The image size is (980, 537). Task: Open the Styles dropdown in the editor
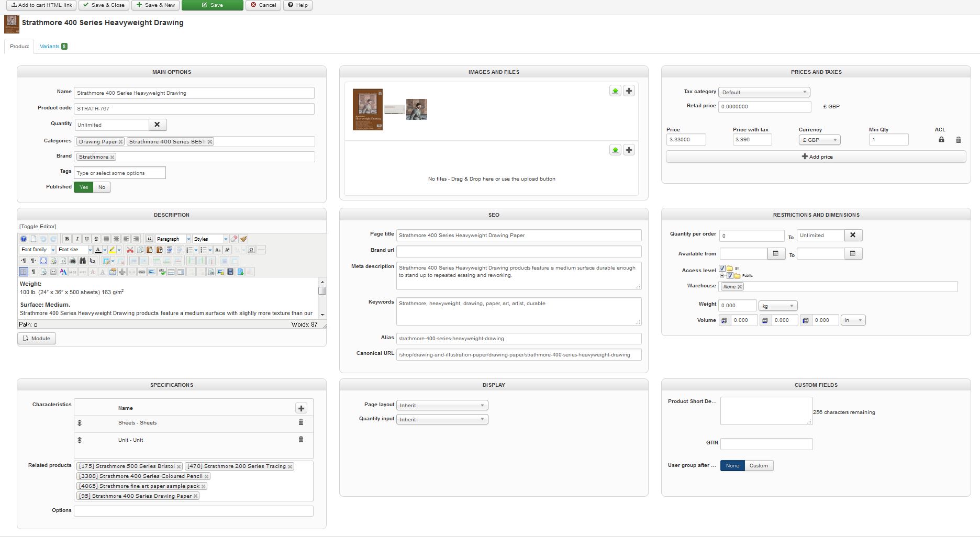[210, 239]
